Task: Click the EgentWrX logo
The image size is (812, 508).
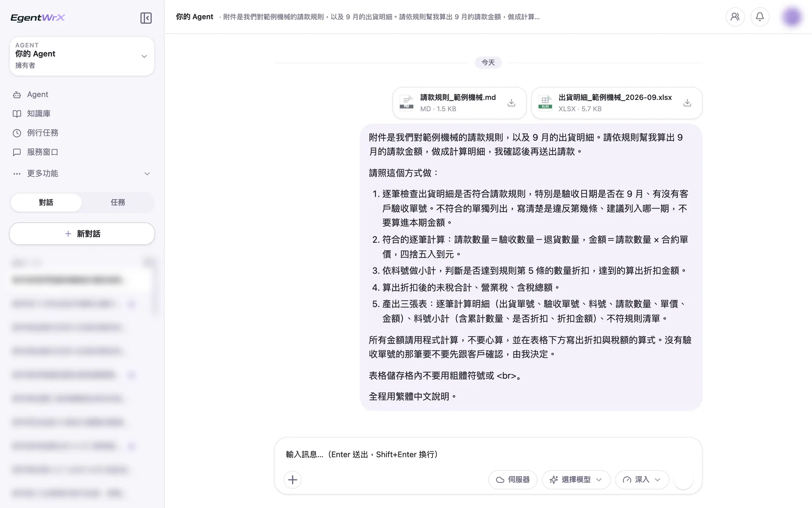Action: (x=38, y=17)
